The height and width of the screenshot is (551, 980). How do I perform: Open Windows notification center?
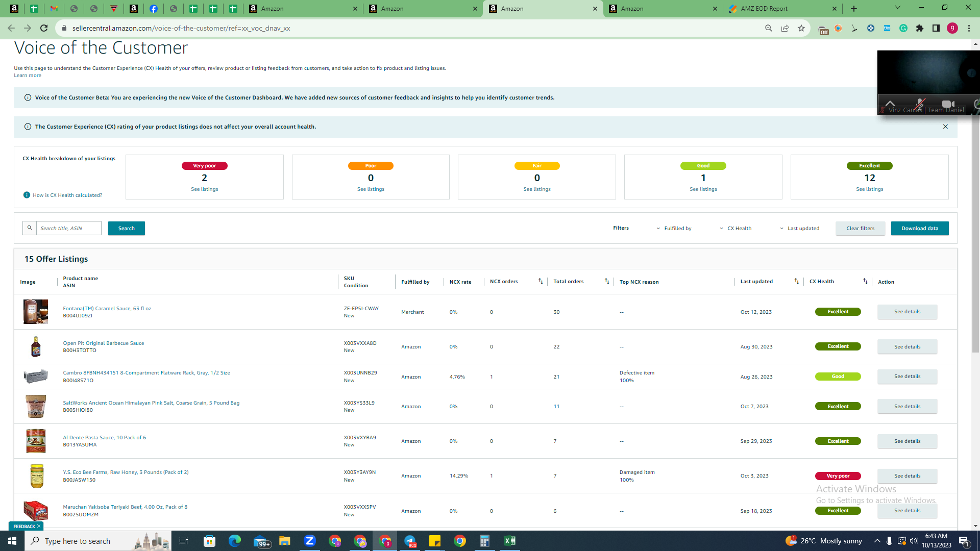pos(964,541)
